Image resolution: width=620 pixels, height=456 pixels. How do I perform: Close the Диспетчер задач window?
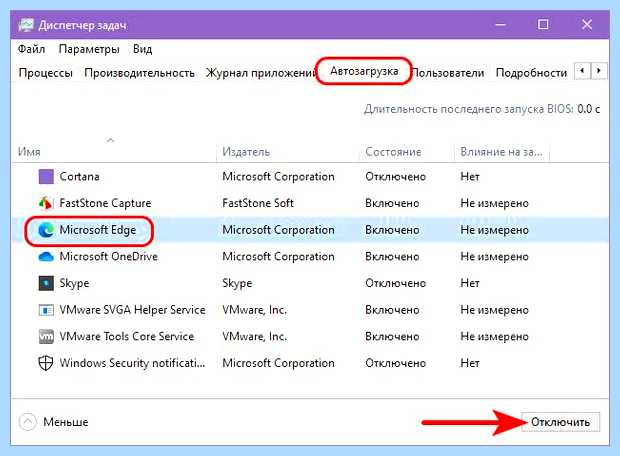[x=587, y=25]
